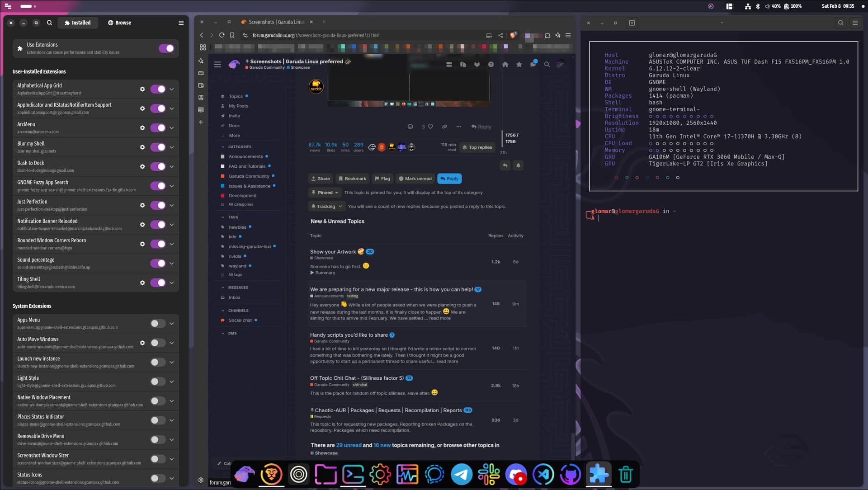Image resolution: width=868 pixels, height=490 pixels.
Task: Switch to the Installed tab
Action: pyautogui.click(x=78, y=23)
